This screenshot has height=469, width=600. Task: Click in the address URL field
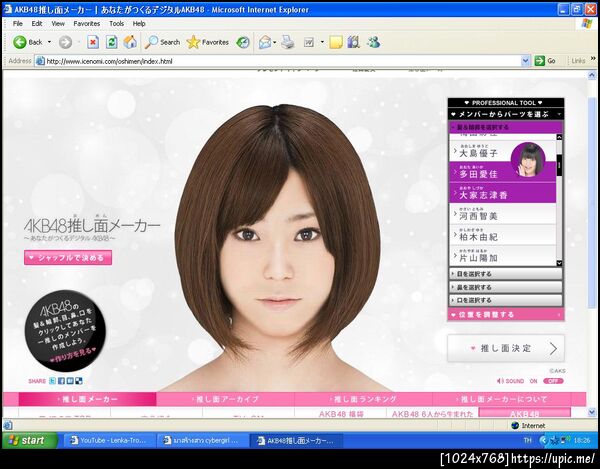pos(283,61)
